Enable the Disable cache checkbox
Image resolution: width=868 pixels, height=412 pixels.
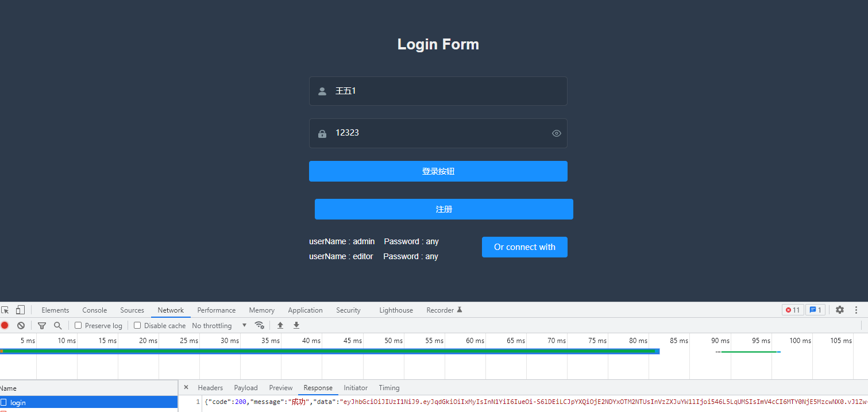pyautogui.click(x=137, y=325)
